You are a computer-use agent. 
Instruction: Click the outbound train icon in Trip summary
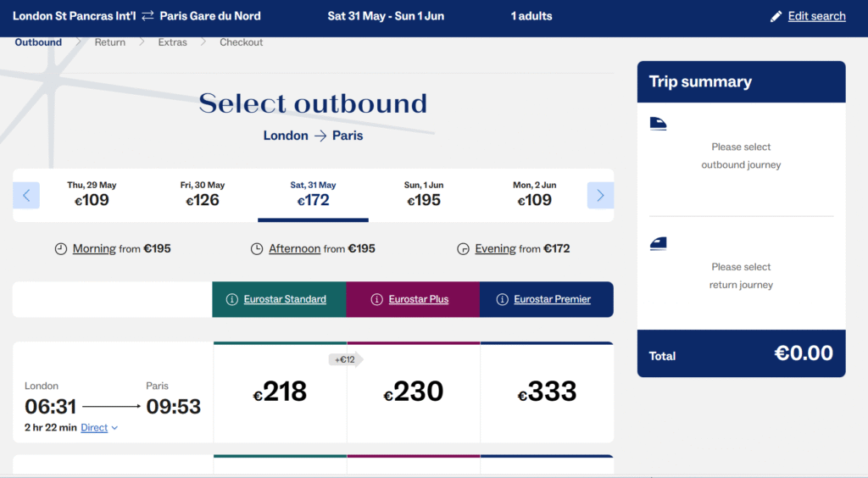[x=658, y=124]
